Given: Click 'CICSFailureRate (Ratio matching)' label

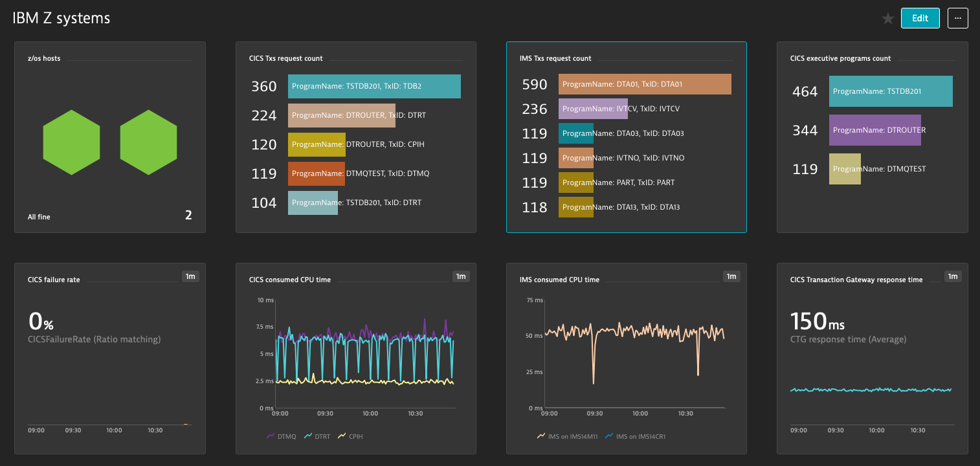Looking at the screenshot, I should pos(95,339).
